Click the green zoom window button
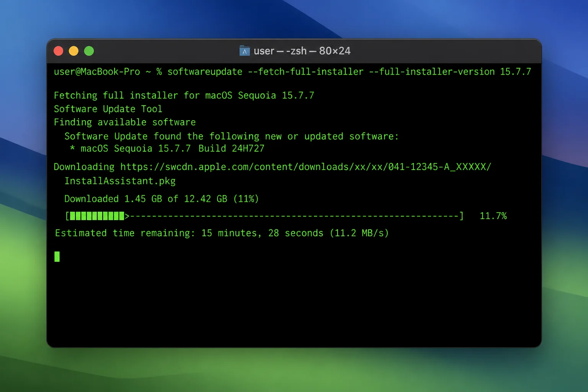This screenshot has height=392, width=588. tap(89, 51)
